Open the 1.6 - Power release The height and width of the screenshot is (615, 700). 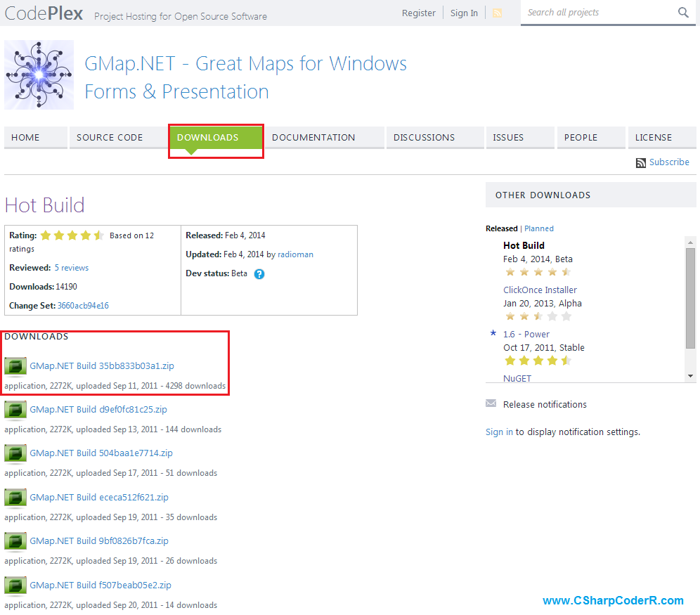[526, 335]
